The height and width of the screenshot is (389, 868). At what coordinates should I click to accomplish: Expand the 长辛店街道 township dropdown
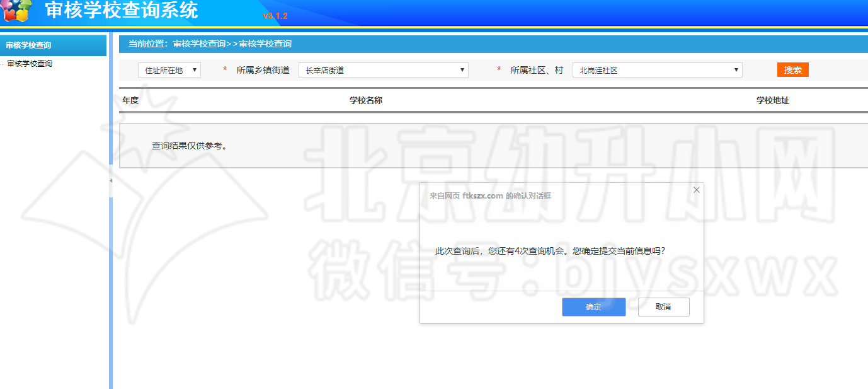click(384, 70)
